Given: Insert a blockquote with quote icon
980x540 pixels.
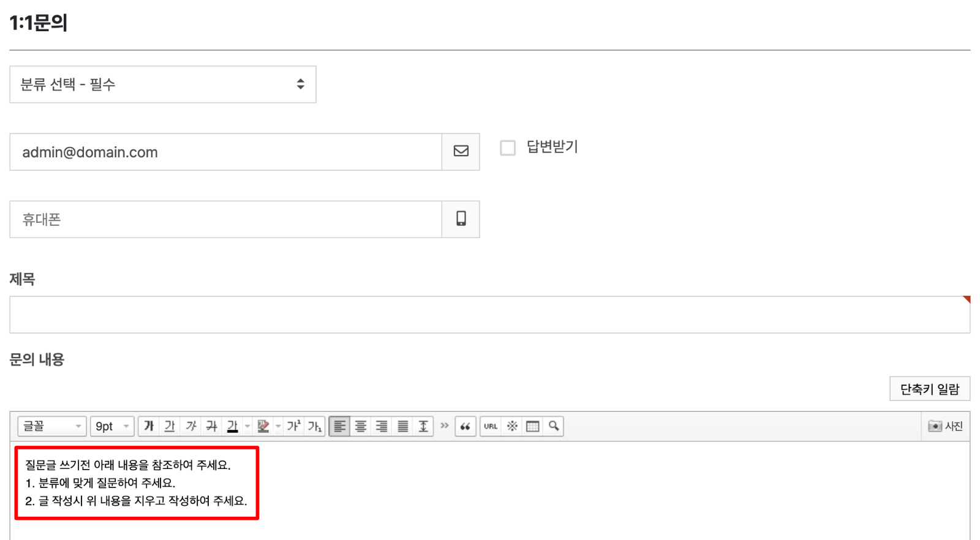Looking at the screenshot, I should point(465,426).
